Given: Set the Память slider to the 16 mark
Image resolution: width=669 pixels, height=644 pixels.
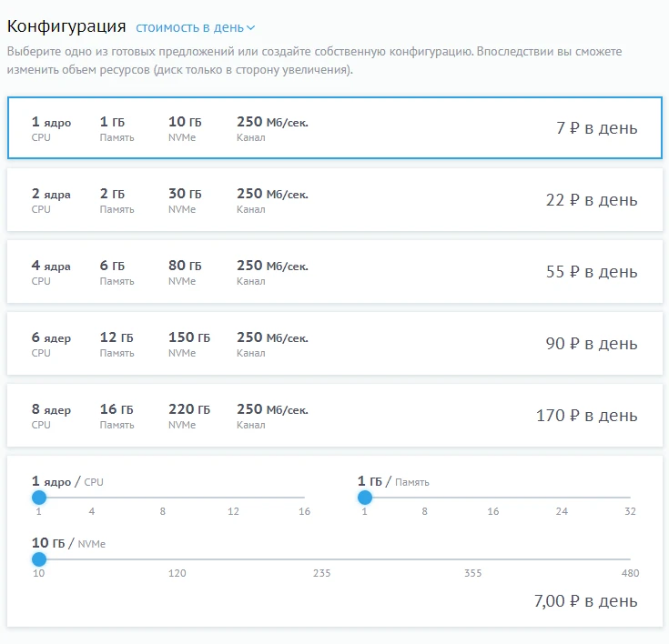Looking at the screenshot, I should pos(493,498).
